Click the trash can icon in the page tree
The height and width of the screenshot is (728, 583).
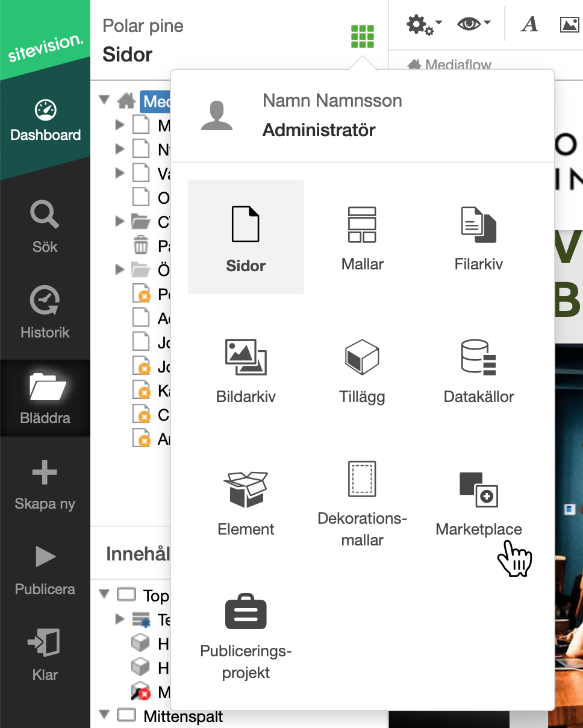[x=140, y=246]
